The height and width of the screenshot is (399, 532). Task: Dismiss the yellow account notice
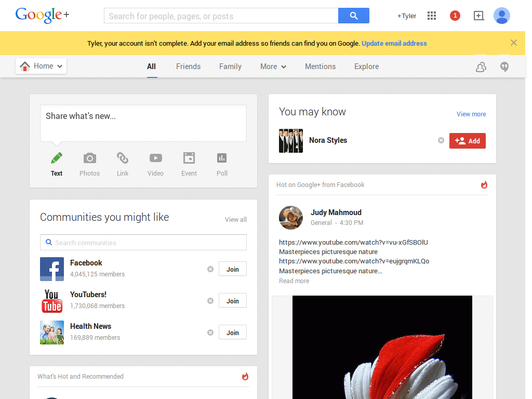click(x=514, y=43)
